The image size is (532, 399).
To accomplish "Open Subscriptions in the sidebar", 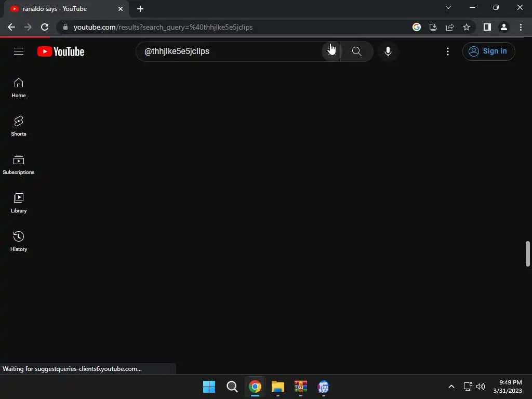I will coord(19,165).
